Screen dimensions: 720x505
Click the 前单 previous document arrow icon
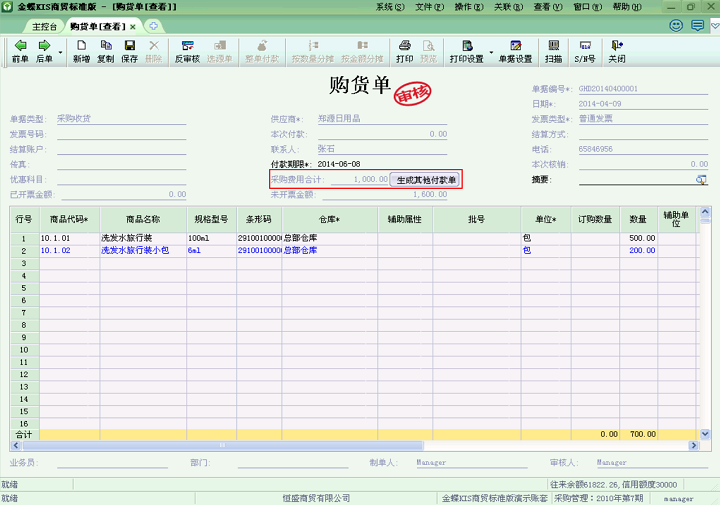click(x=20, y=46)
